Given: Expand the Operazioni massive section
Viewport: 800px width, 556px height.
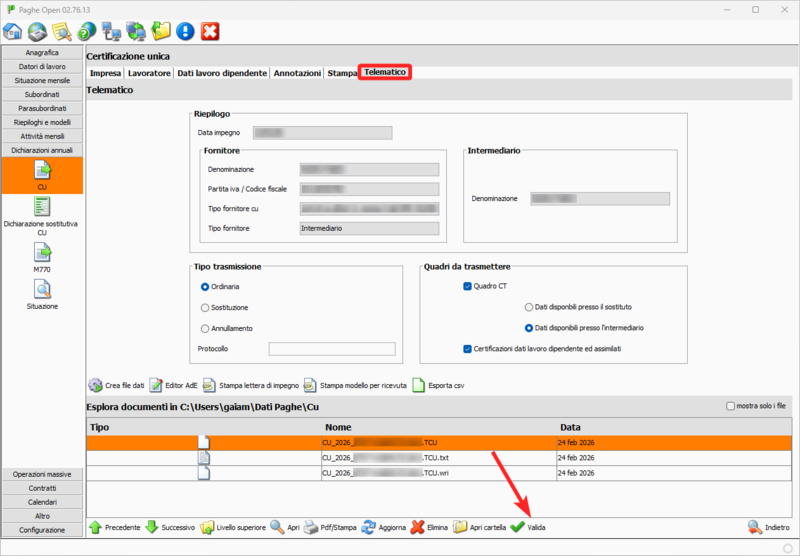Looking at the screenshot, I should [x=42, y=473].
